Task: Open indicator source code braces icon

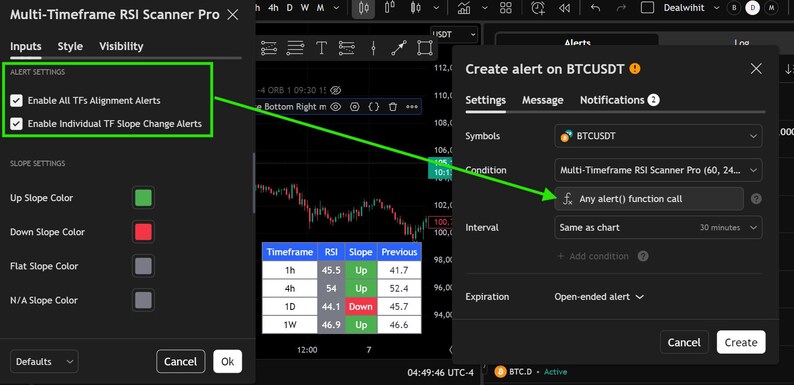Action: coord(374,106)
